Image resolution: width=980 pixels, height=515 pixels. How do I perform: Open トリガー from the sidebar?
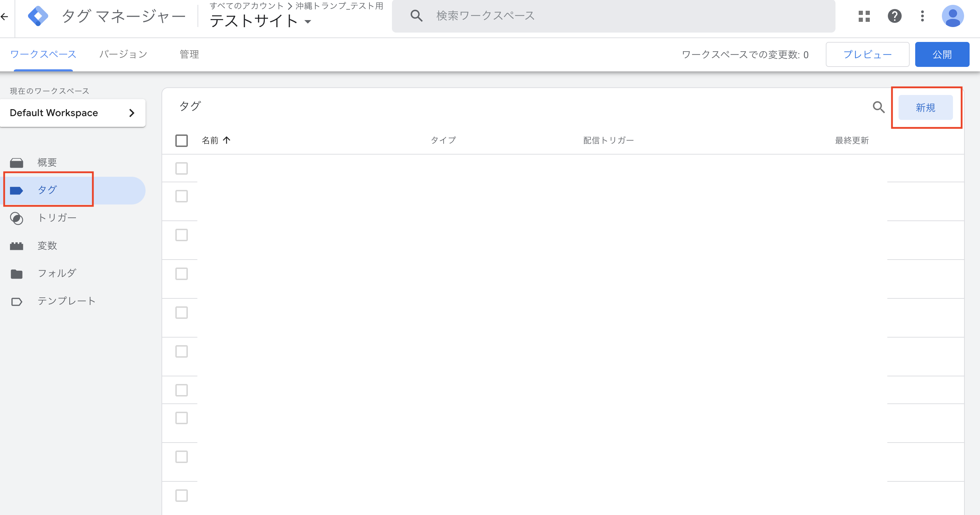point(57,218)
